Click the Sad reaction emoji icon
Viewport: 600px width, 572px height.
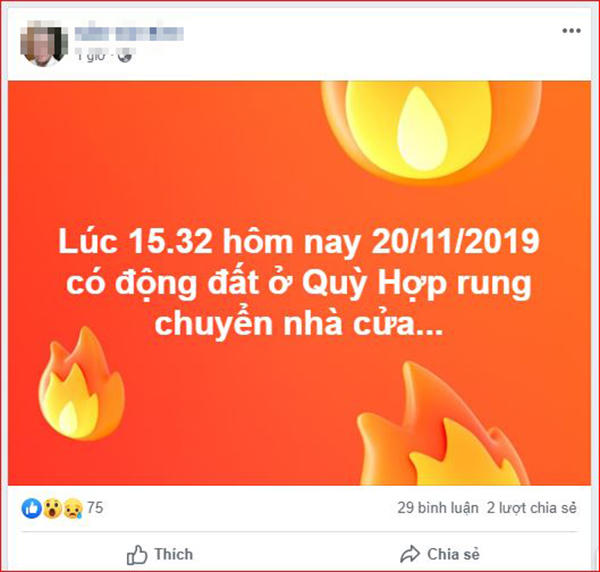(73, 508)
